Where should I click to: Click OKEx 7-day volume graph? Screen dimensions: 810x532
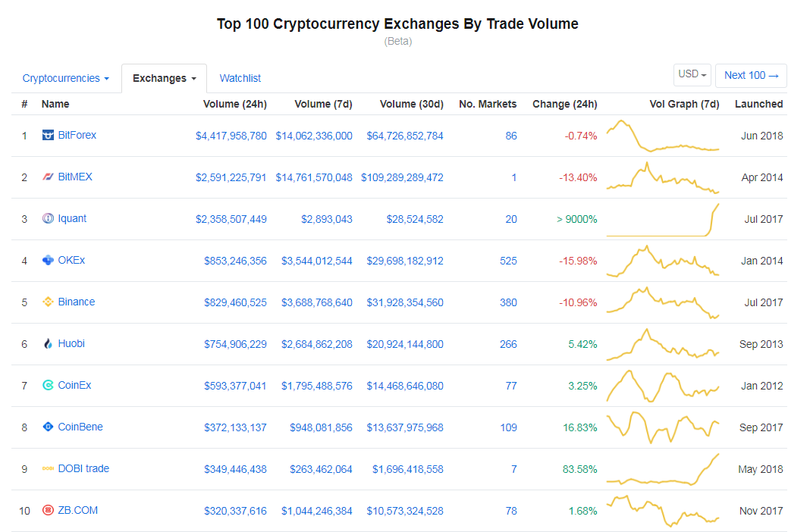click(x=663, y=261)
